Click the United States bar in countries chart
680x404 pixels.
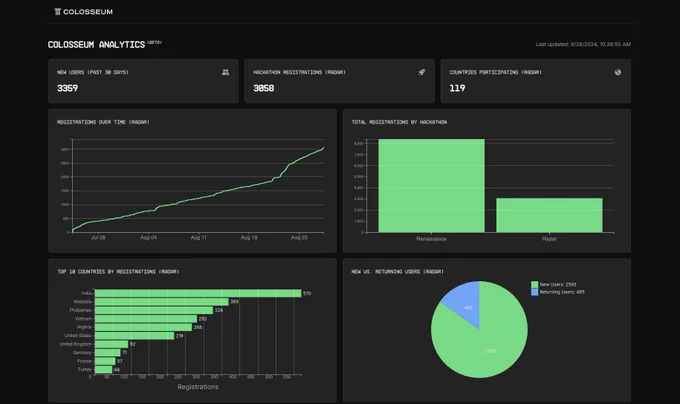[x=134, y=336]
